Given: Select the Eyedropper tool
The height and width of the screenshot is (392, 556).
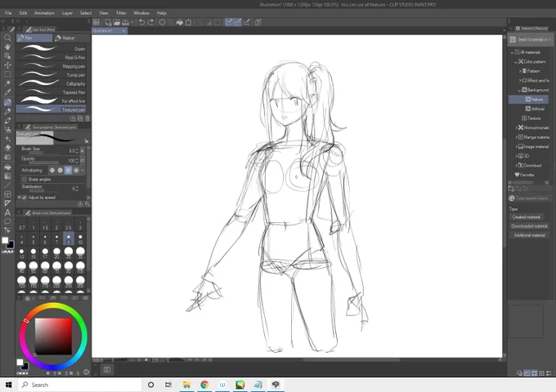Looking at the screenshot, I should [7, 93].
